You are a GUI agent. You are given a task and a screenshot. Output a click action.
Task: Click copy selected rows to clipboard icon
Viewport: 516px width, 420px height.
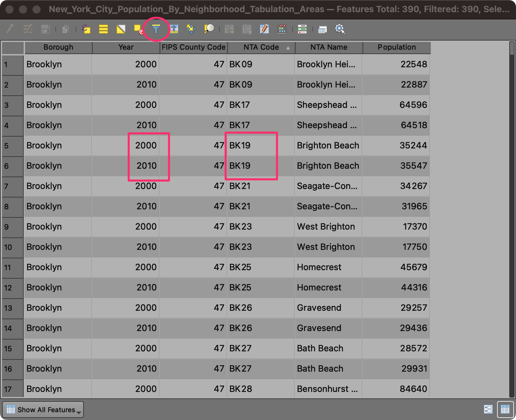(66, 29)
